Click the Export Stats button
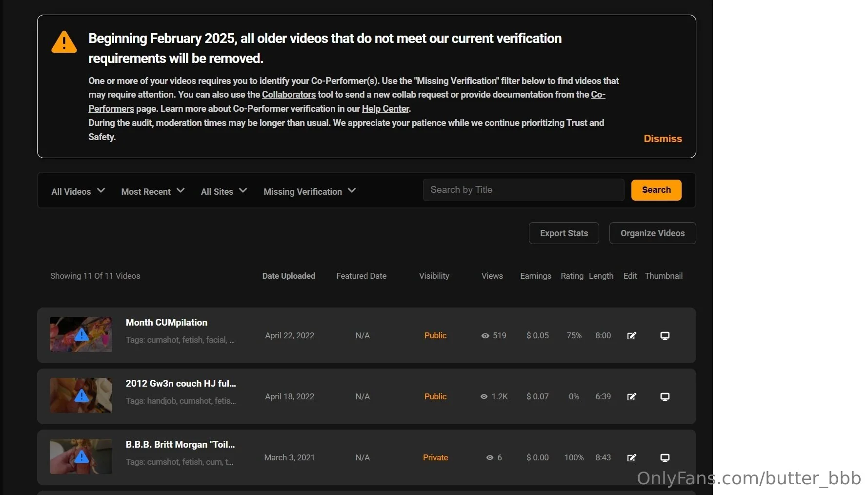Screen dimensions: 868x495 564,233
